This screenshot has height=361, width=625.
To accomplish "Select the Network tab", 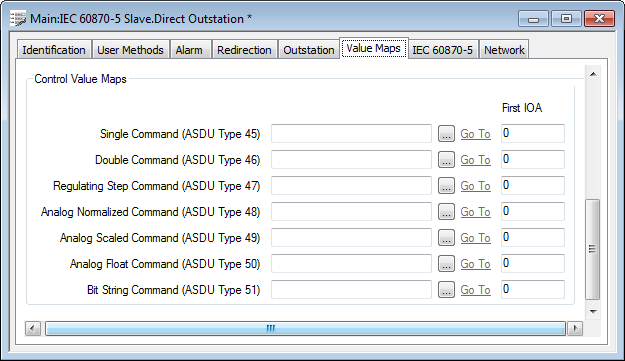I will tap(504, 50).
